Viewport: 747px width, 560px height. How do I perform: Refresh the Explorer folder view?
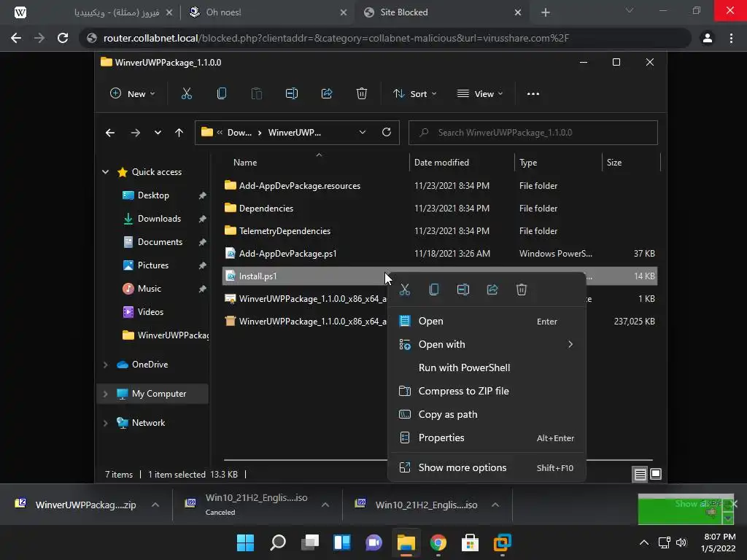[387, 132]
